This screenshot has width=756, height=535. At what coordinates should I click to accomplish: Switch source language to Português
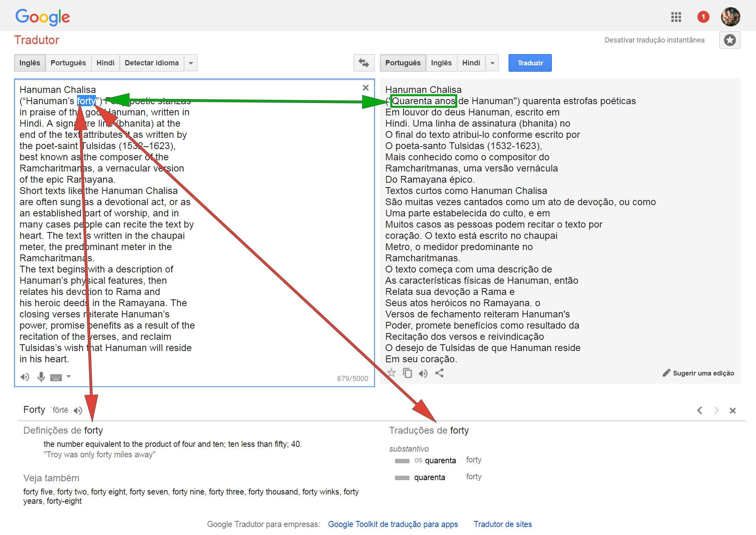coord(68,63)
